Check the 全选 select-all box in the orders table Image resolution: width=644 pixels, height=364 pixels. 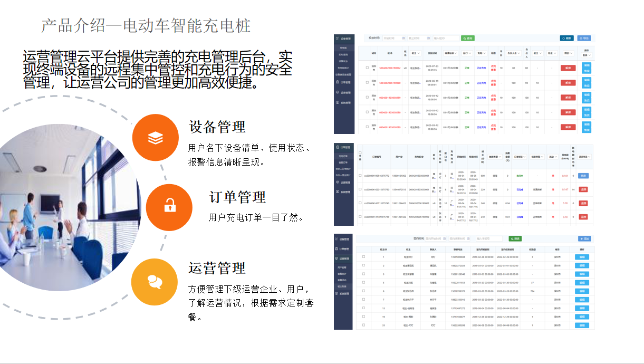click(x=360, y=154)
